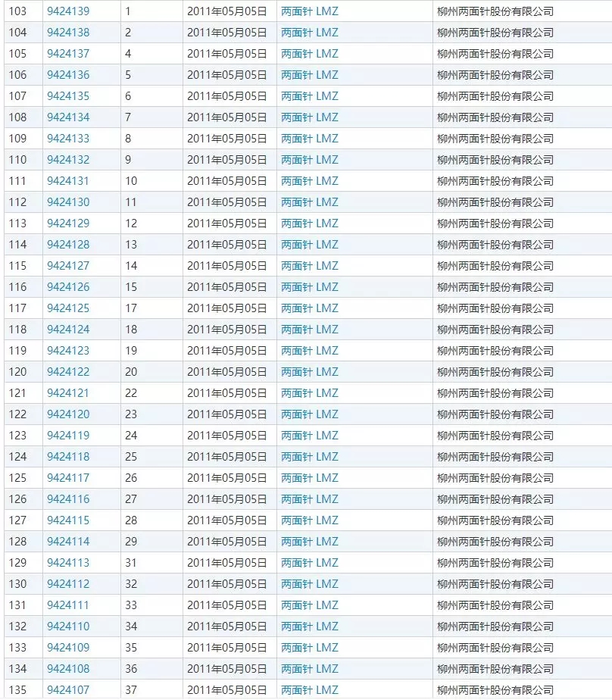Viewport: 612px width, 700px height.
Task: Open the 9424127 registration link
Action: [68, 266]
